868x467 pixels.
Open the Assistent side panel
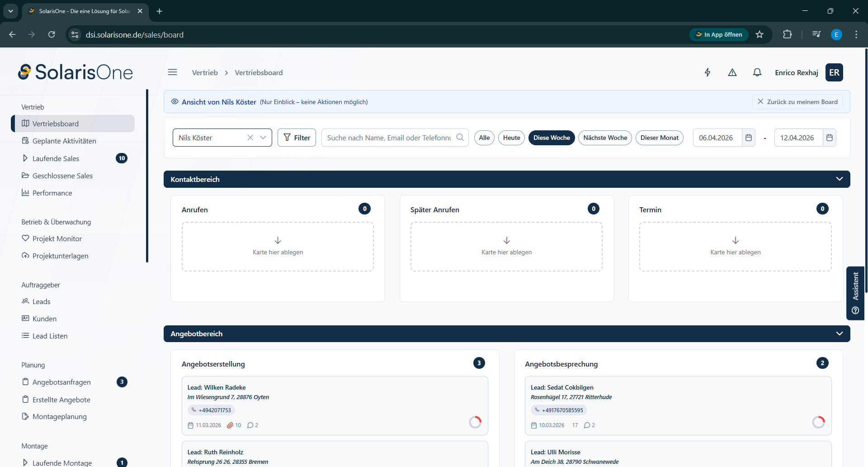[x=855, y=293]
